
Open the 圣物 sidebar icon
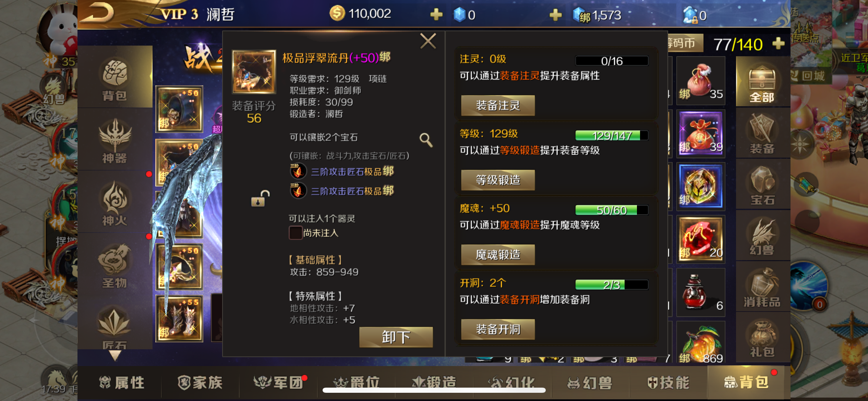[x=115, y=266]
